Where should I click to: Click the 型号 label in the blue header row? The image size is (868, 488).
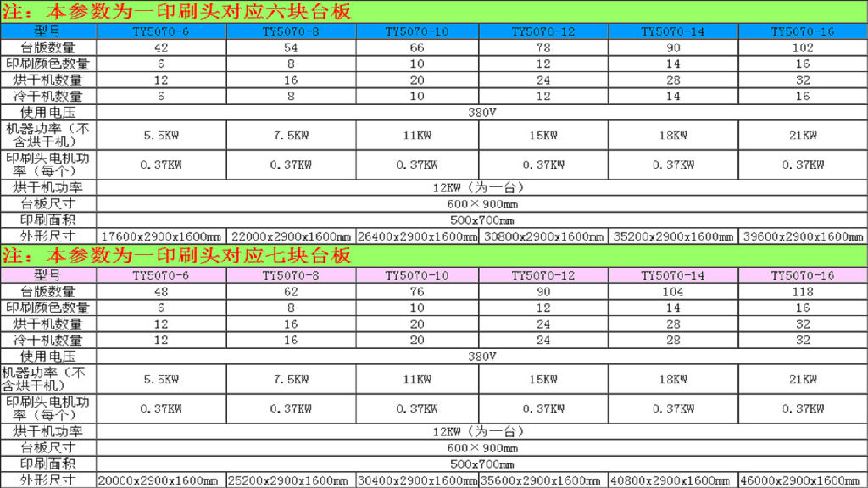(47, 31)
